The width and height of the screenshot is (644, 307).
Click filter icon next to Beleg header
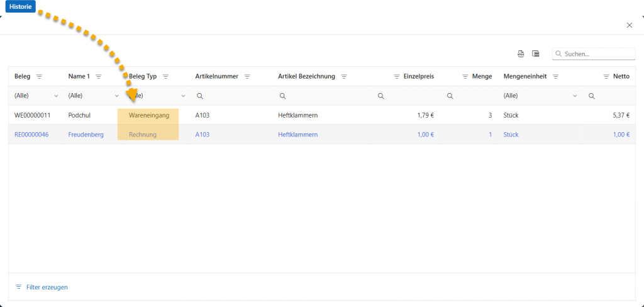point(39,77)
